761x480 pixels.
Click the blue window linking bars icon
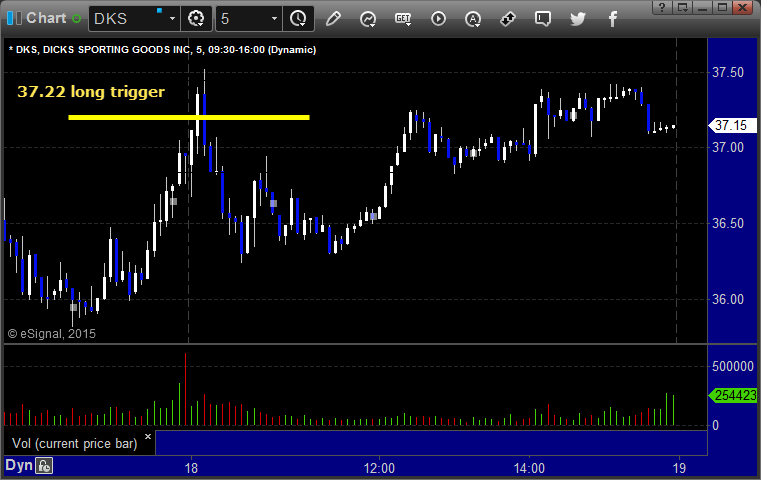click(x=15, y=18)
